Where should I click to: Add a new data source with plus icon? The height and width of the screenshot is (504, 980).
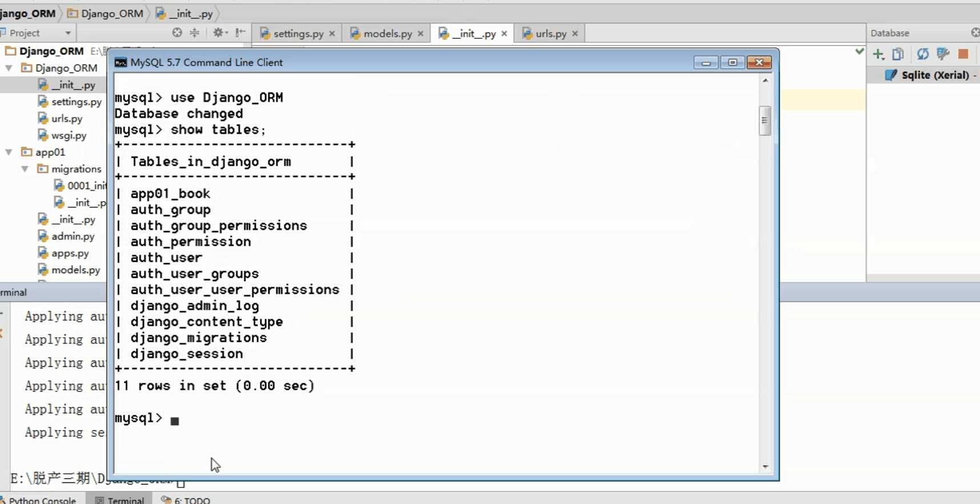pos(878,54)
